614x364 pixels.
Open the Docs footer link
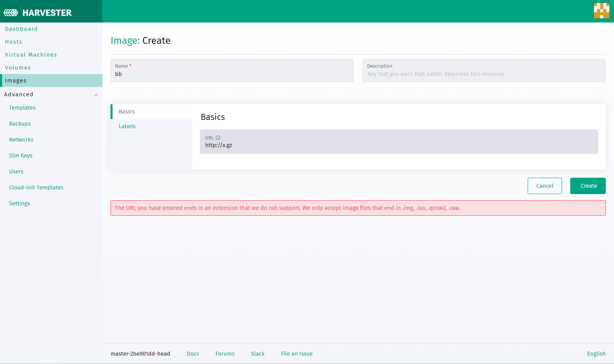point(193,353)
